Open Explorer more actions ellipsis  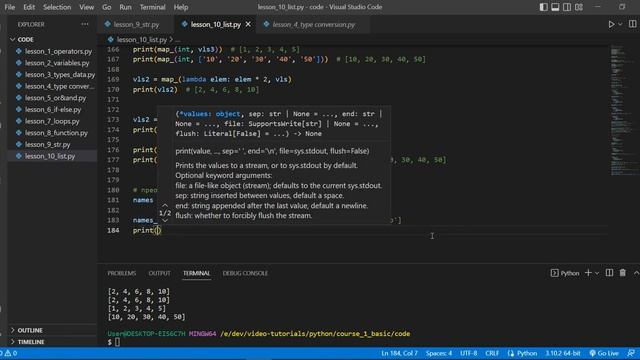pos(84,24)
